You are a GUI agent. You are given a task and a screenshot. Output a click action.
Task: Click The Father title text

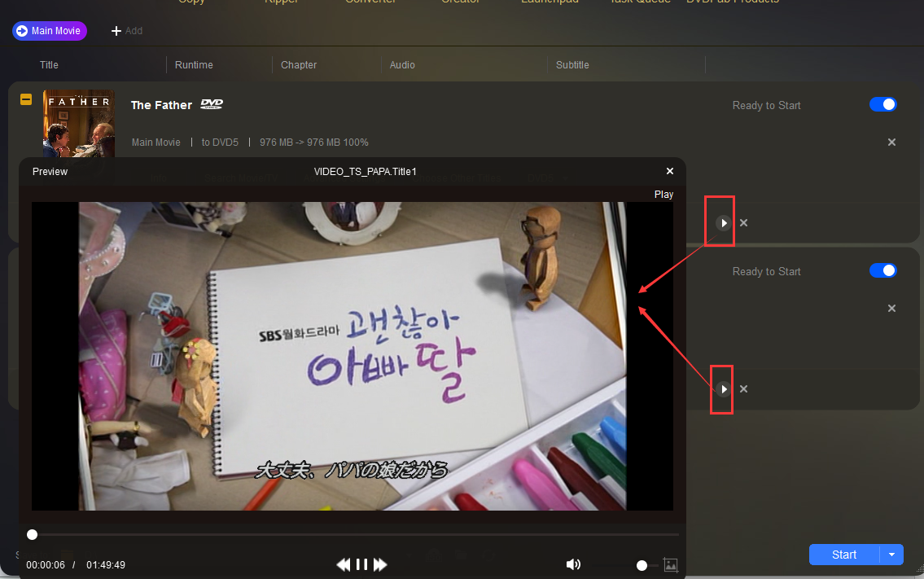[x=161, y=105]
